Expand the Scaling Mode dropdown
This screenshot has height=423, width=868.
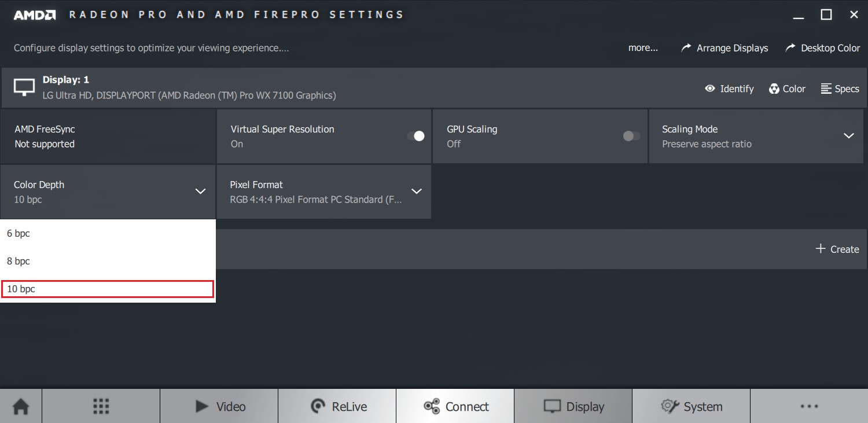(848, 136)
